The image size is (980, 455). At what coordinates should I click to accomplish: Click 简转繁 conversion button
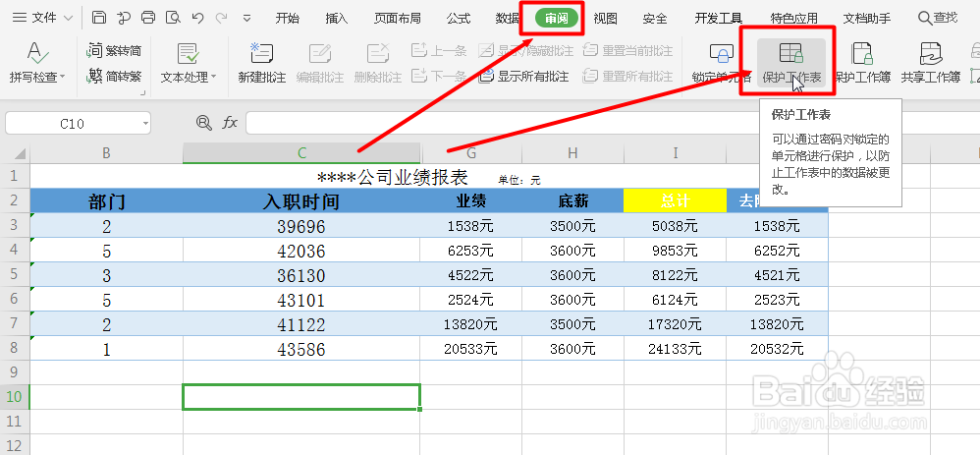pyautogui.click(x=114, y=77)
